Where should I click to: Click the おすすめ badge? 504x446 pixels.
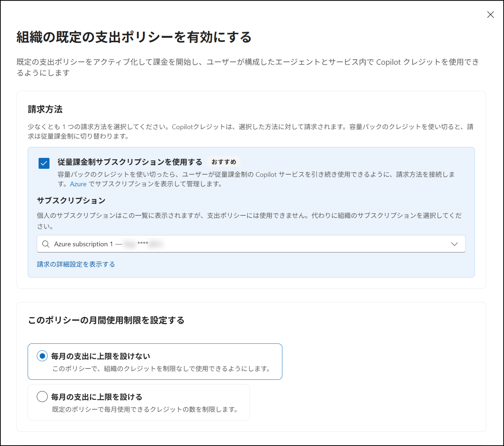pyautogui.click(x=224, y=162)
